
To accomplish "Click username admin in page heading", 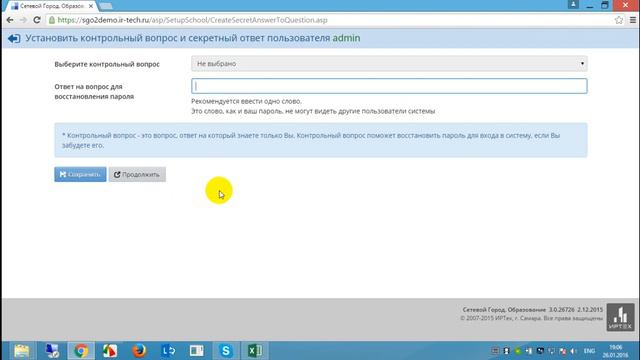I will tap(346, 38).
